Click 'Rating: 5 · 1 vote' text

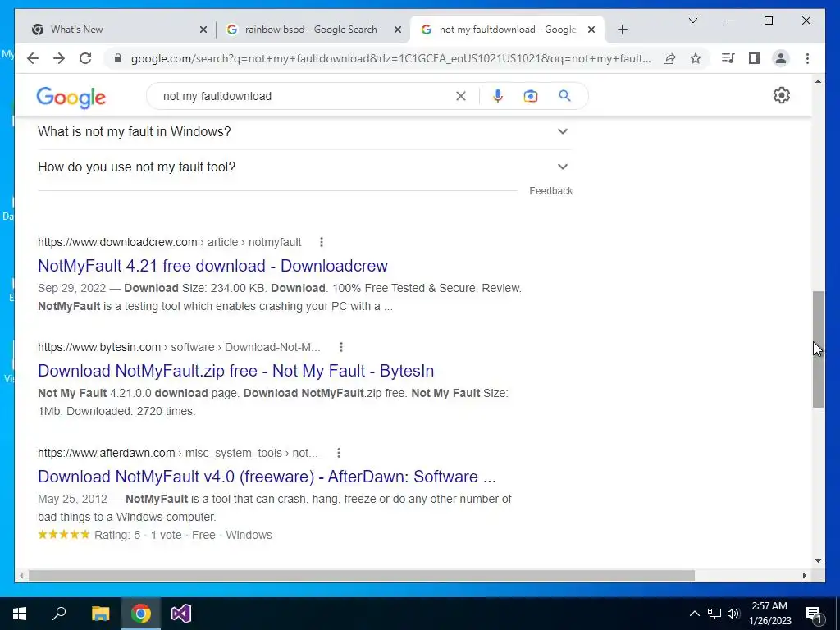138,535
